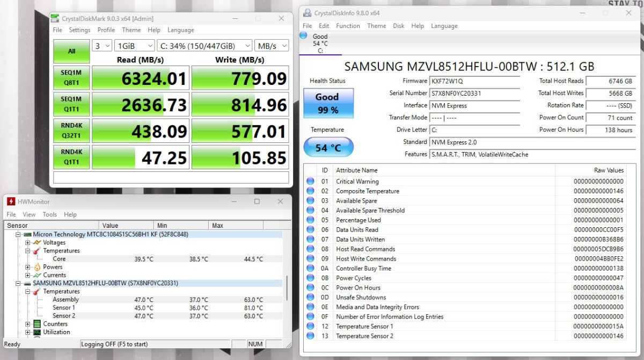
Task: Open the Function menu in CrystalDiskInfo
Action: click(348, 26)
